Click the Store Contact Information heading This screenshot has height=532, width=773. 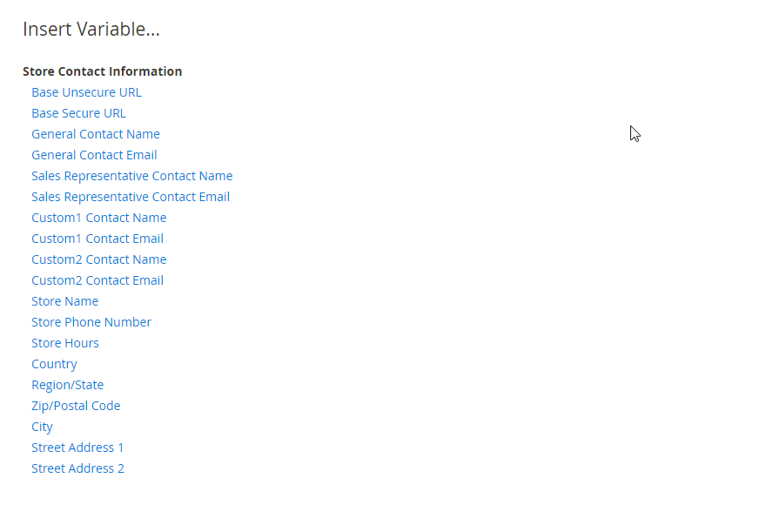(102, 71)
